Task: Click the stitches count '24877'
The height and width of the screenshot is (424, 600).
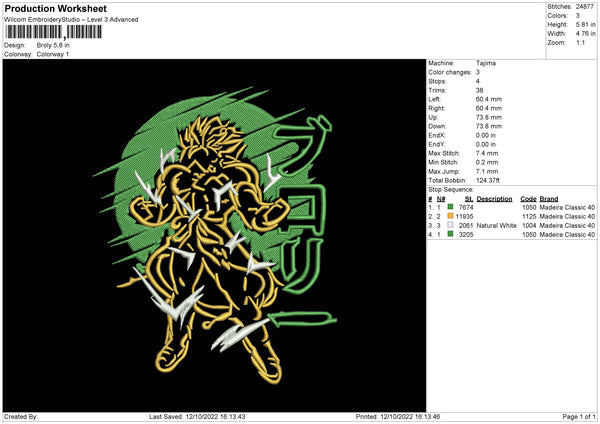Action: (x=585, y=7)
